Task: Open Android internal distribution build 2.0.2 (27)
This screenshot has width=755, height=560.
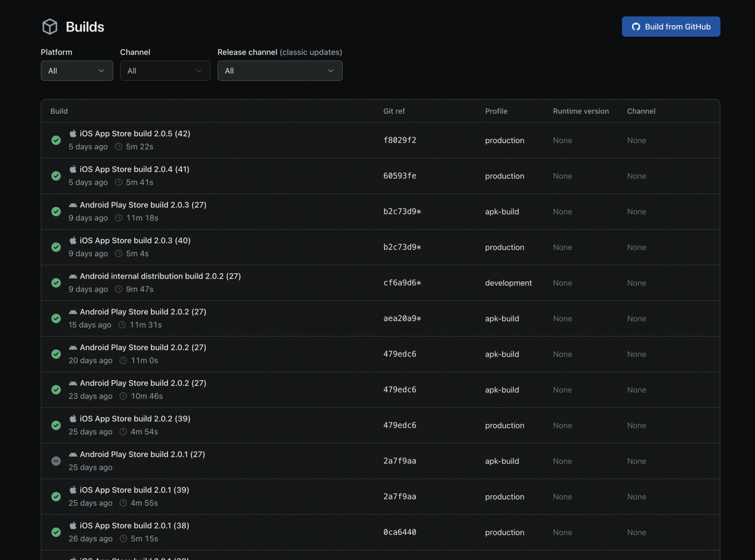Action: pos(160,276)
